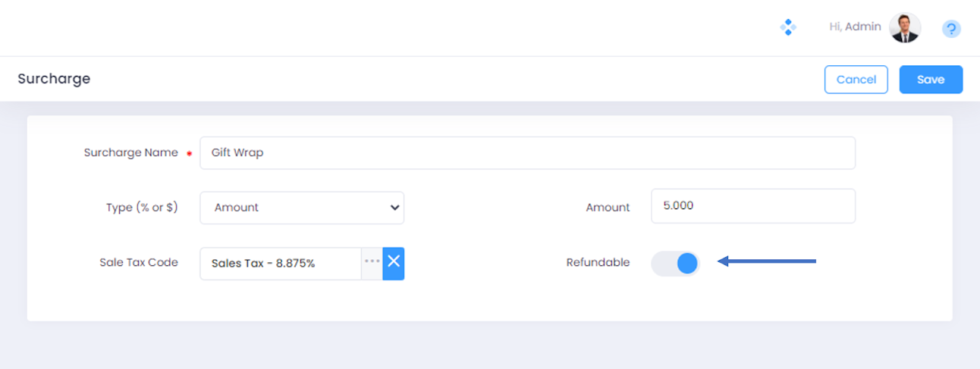The height and width of the screenshot is (369, 980).
Task: Click the Amount label text
Action: pos(608,208)
